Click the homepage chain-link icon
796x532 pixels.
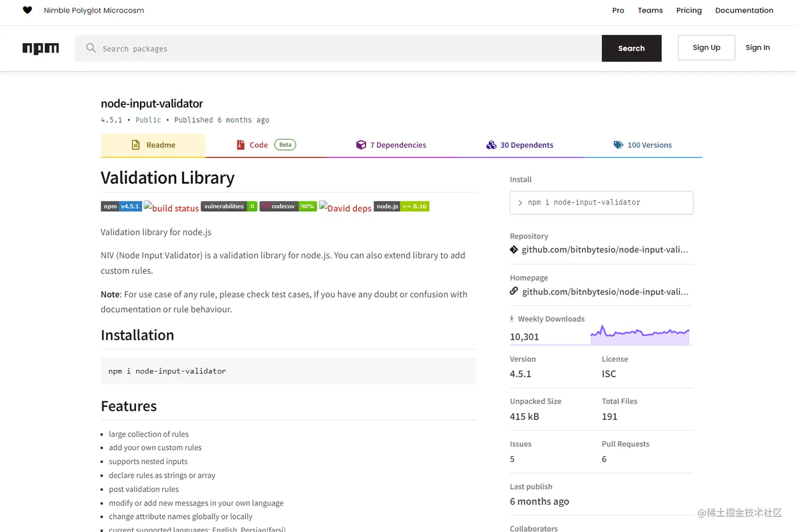514,291
